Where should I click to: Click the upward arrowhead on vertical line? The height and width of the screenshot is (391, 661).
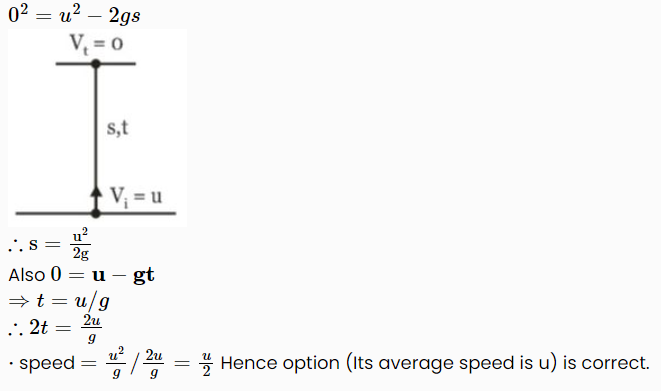[x=97, y=192]
